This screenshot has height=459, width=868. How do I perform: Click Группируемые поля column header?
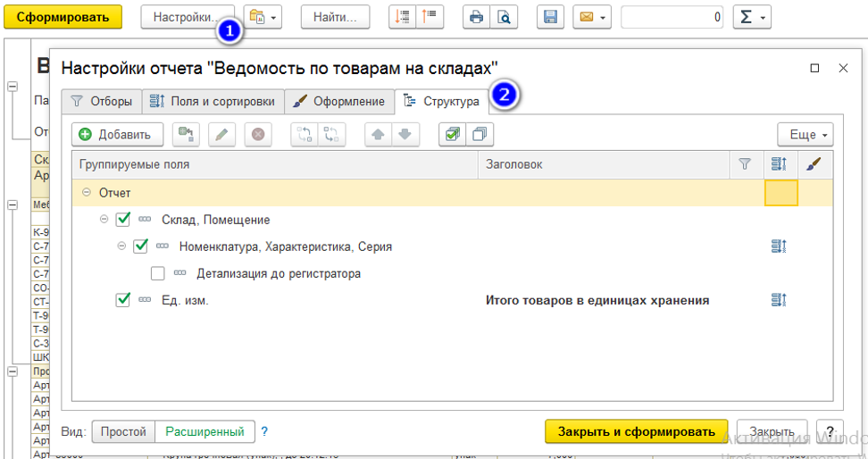tap(275, 164)
